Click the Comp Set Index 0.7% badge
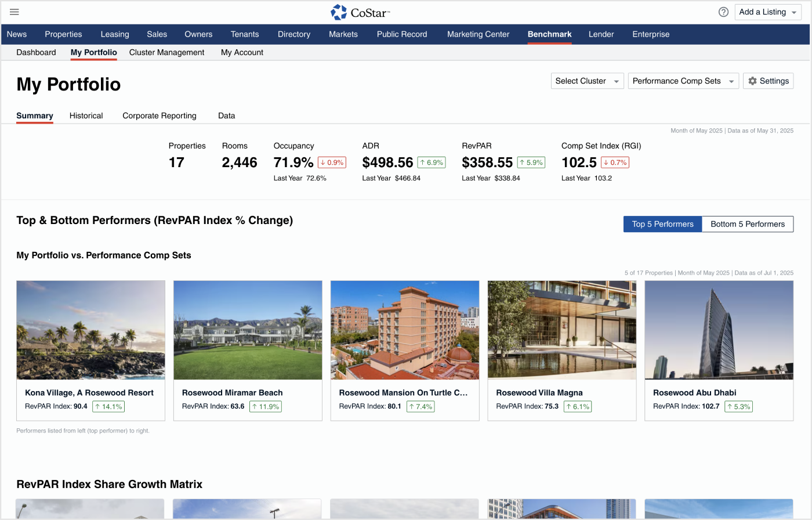This screenshot has width=812, height=520. [615, 162]
